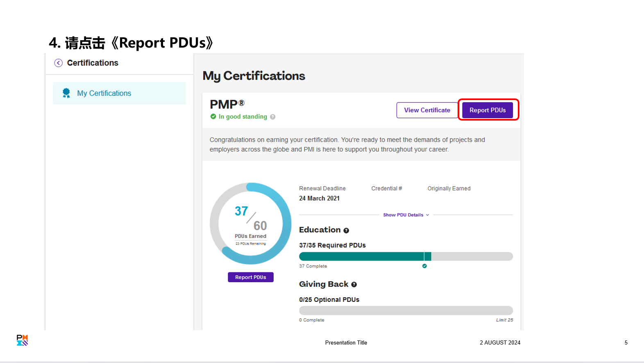
Task: Click the info icon beside Education
Action: (346, 231)
